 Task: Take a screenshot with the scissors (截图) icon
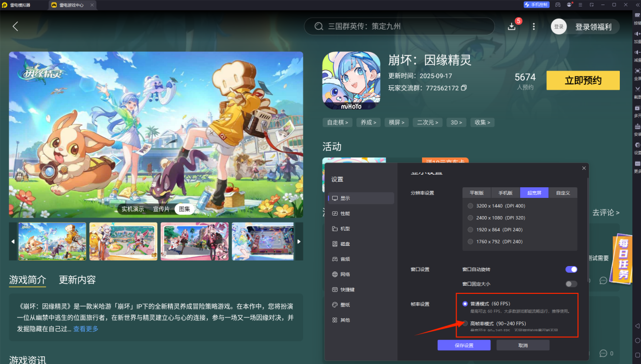[x=637, y=89]
